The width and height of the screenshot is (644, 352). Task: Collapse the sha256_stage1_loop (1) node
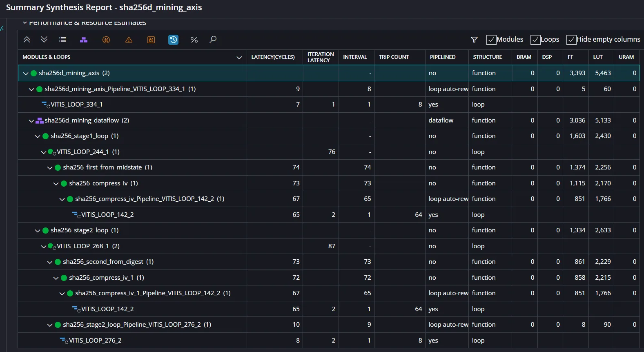click(38, 136)
